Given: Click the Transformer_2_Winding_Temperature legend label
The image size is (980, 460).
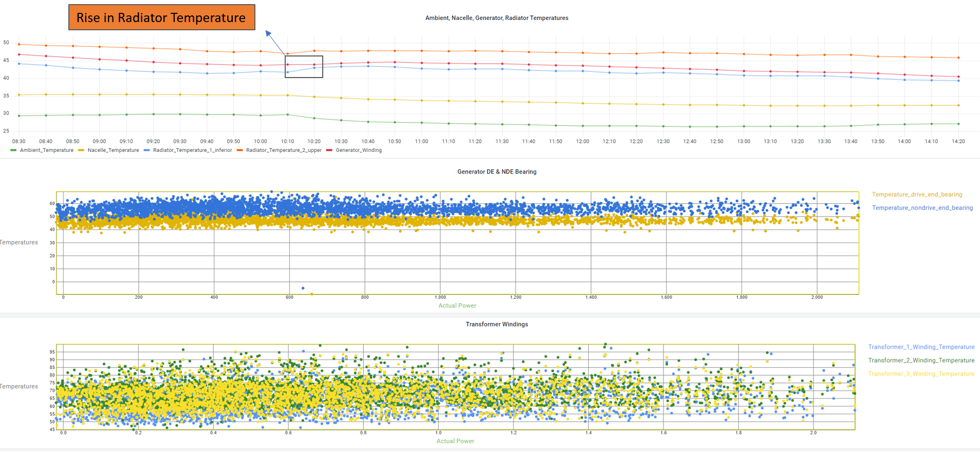Looking at the screenshot, I should coord(921,360).
